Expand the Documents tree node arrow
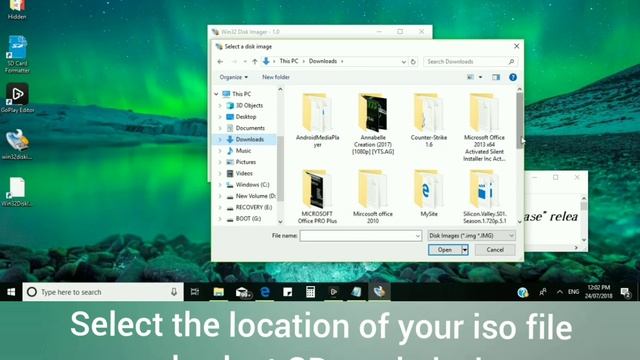 click(x=220, y=128)
